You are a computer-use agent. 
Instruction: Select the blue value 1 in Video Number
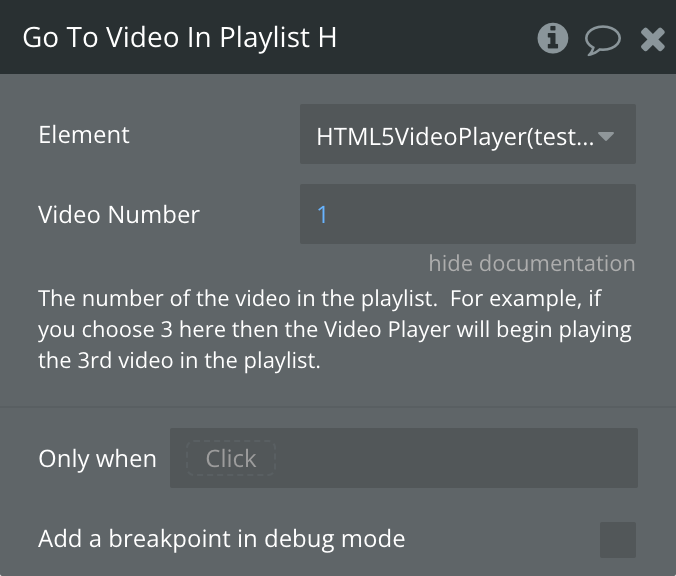click(x=322, y=214)
